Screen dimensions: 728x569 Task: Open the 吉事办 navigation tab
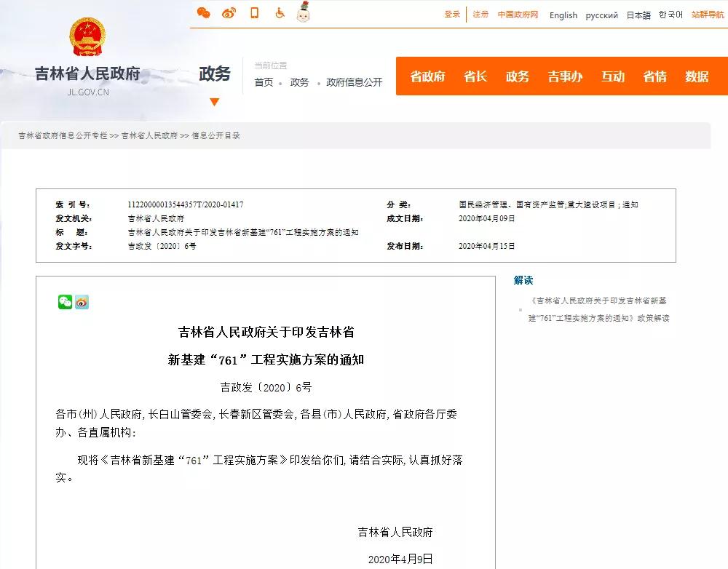[x=565, y=76]
